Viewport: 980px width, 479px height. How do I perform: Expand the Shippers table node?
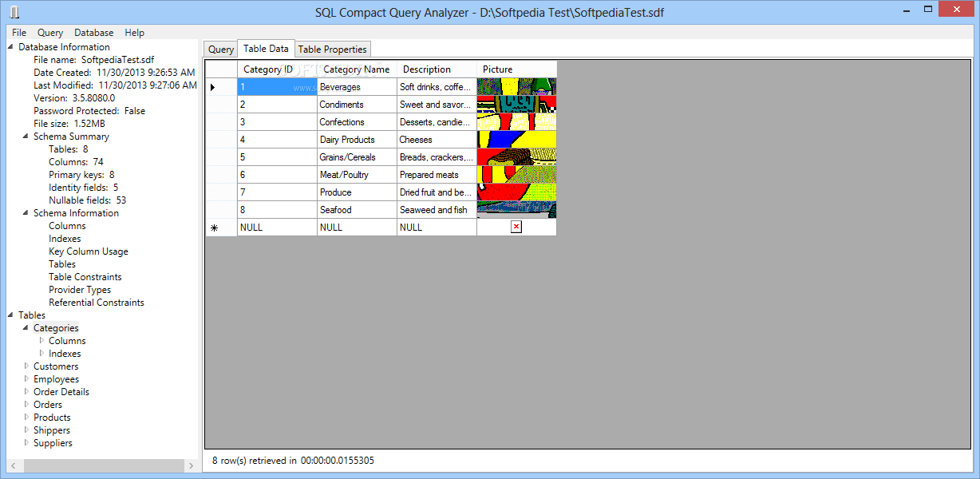[26, 430]
